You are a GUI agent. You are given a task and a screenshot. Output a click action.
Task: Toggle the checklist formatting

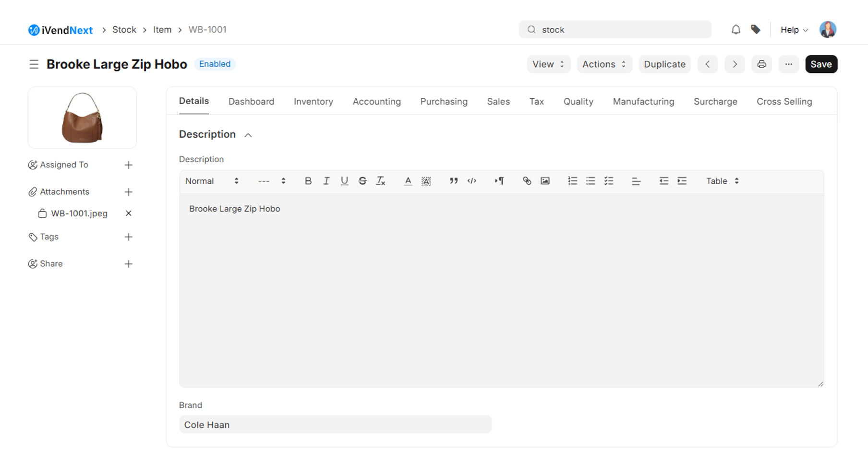click(x=609, y=181)
